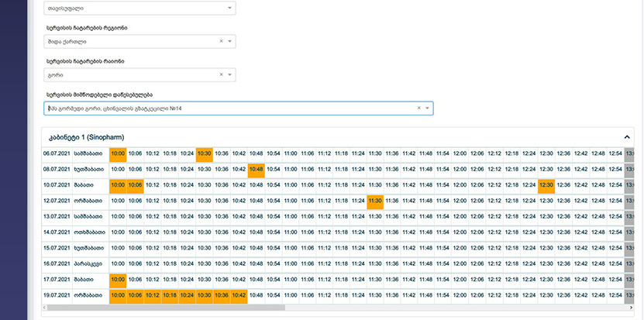Open the შიდა ქართლი region dropdown arrow
The height and width of the screenshot is (320, 644).
pyautogui.click(x=229, y=41)
